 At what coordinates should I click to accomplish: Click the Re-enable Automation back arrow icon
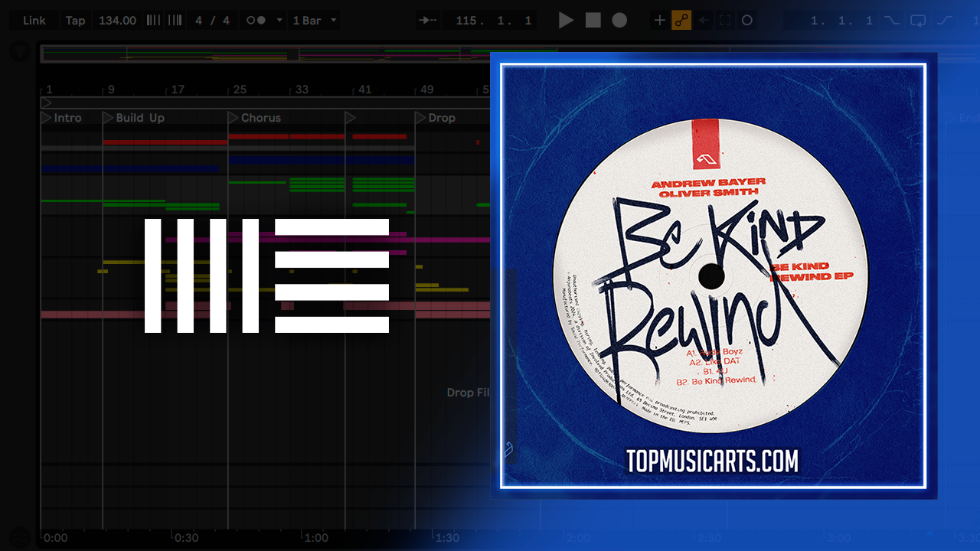[x=704, y=21]
